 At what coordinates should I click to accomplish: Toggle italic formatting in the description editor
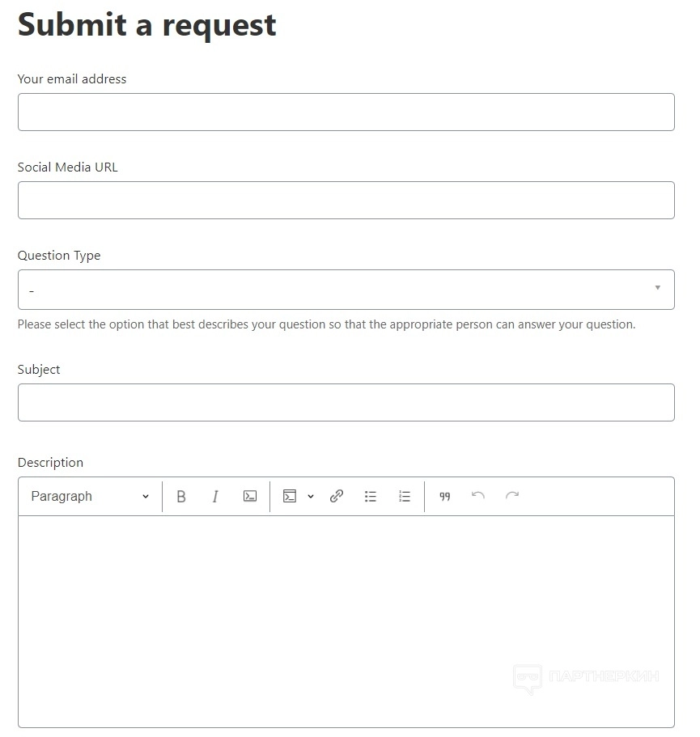click(x=215, y=497)
